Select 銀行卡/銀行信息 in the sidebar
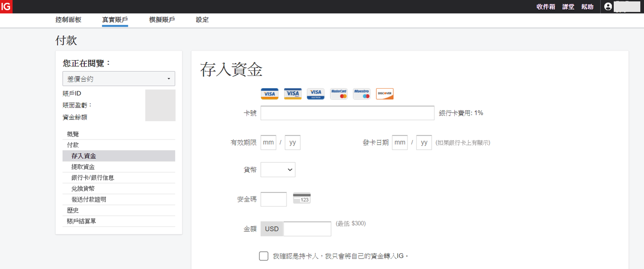The width and height of the screenshot is (644, 269). pyautogui.click(x=119, y=178)
